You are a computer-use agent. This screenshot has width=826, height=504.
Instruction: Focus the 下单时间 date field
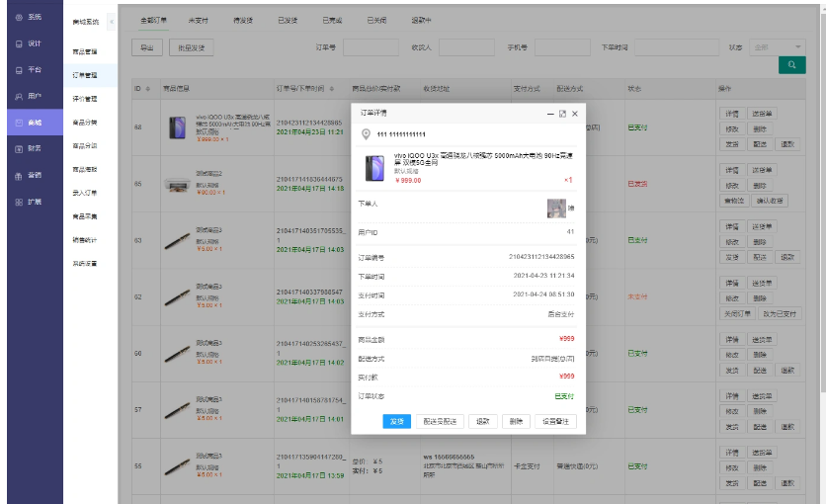(x=677, y=47)
